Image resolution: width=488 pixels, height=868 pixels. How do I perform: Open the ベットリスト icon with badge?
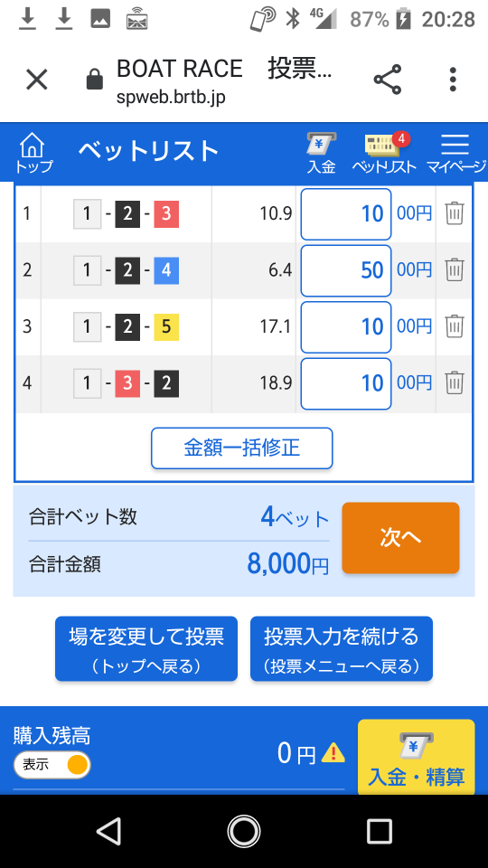coord(385,154)
